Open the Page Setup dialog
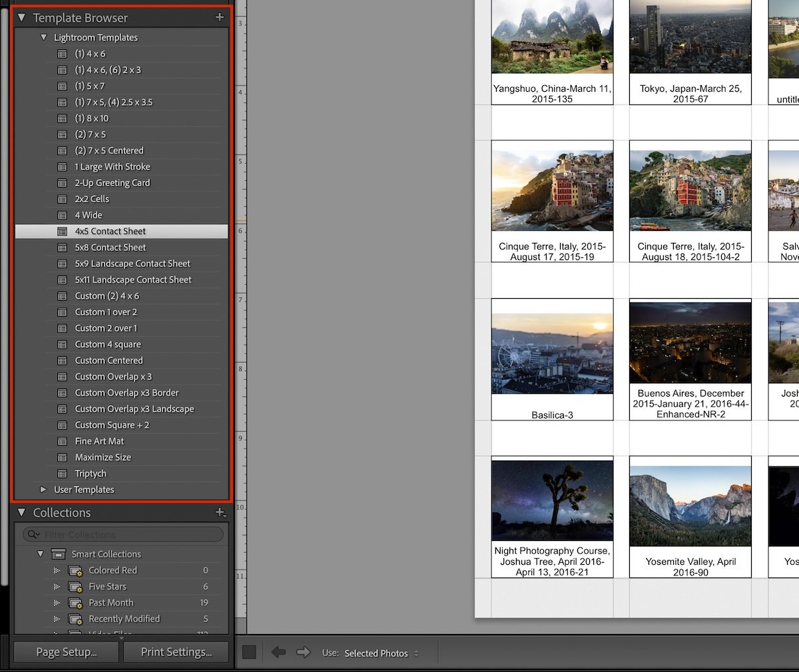The width and height of the screenshot is (799, 672). [65, 652]
